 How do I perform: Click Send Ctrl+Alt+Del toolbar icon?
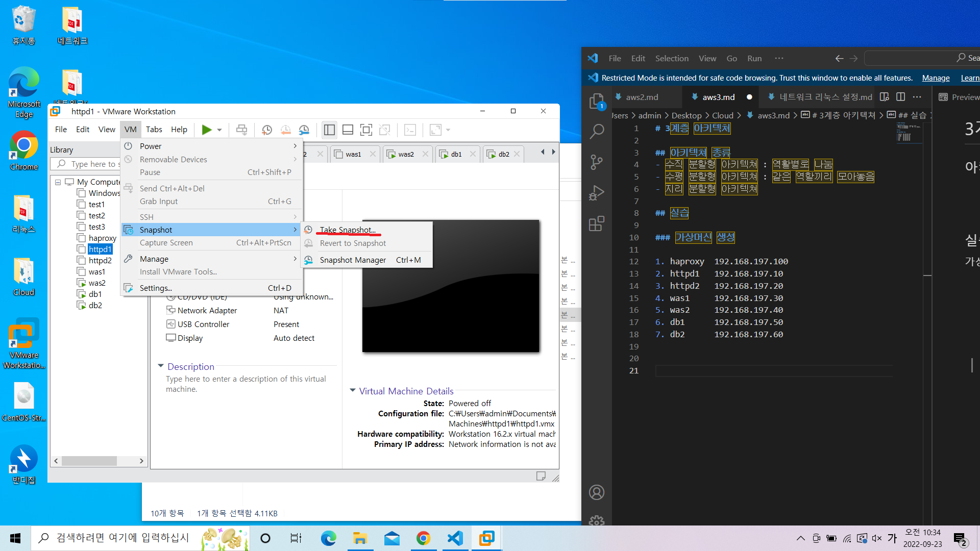242,130
